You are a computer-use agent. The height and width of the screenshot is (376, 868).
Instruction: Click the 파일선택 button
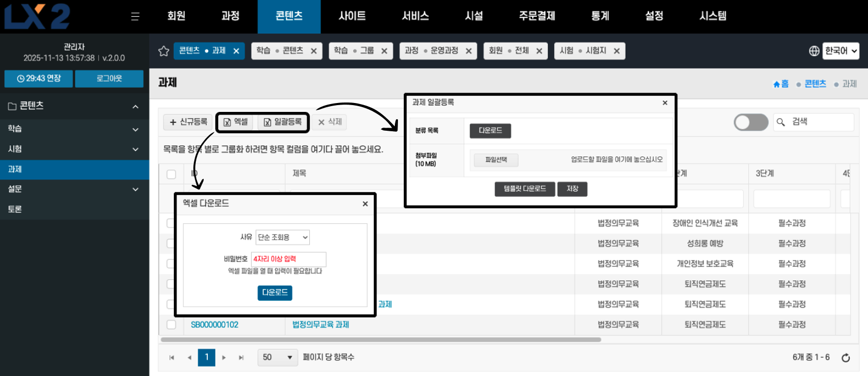496,160
